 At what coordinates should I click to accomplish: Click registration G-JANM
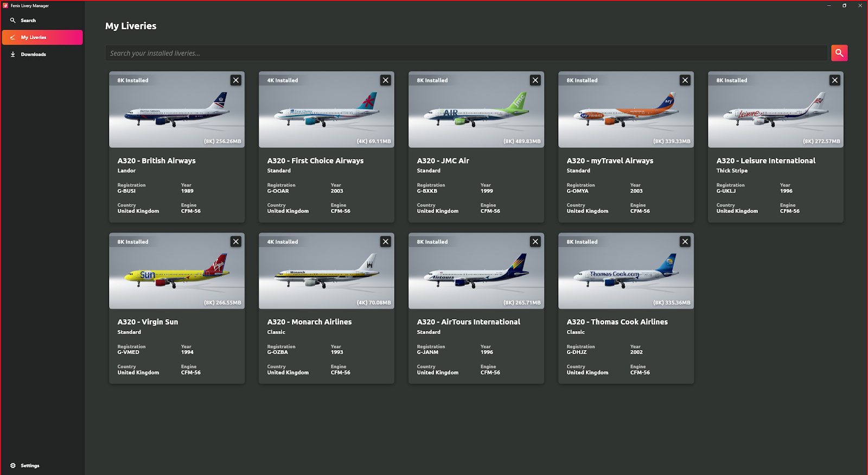click(x=428, y=352)
